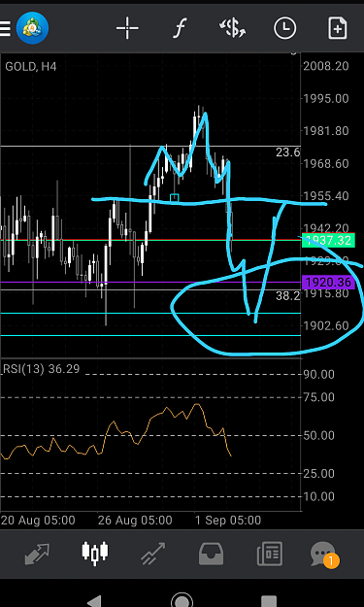This screenshot has width=364, height=607.
Task: Tap the 26 Aug 05:00 time label
Action: click(x=135, y=520)
